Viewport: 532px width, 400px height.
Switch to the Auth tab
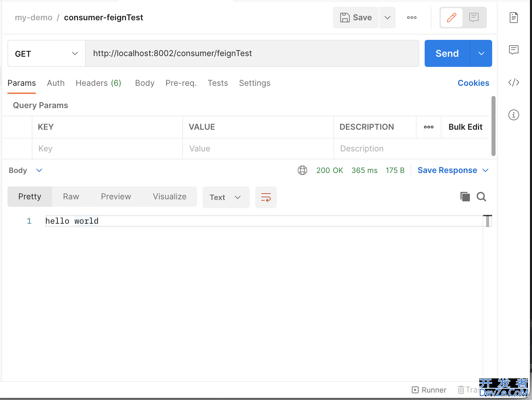point(56,83)
